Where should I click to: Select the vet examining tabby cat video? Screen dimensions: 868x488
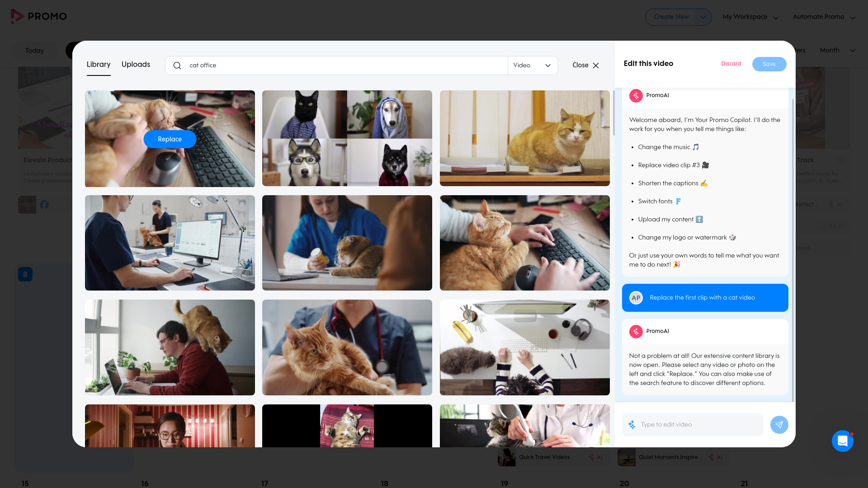(524, 426)
